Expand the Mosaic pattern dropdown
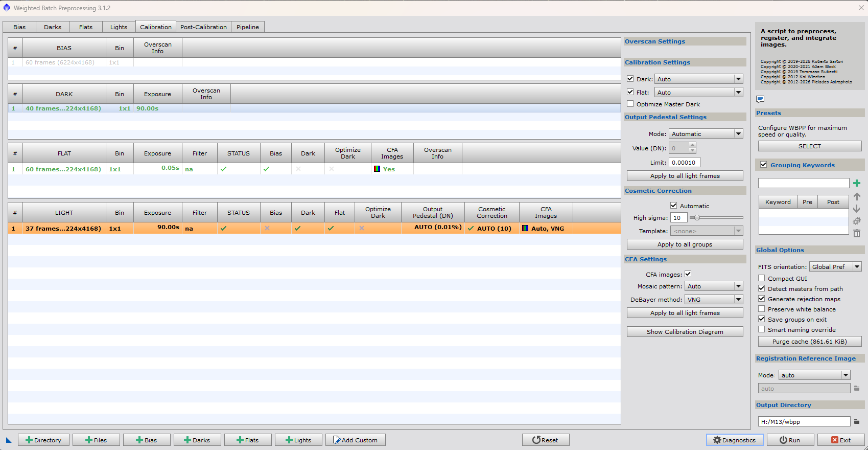The width and height of the screenshot is (868, 450). click(x=714, y=286)
